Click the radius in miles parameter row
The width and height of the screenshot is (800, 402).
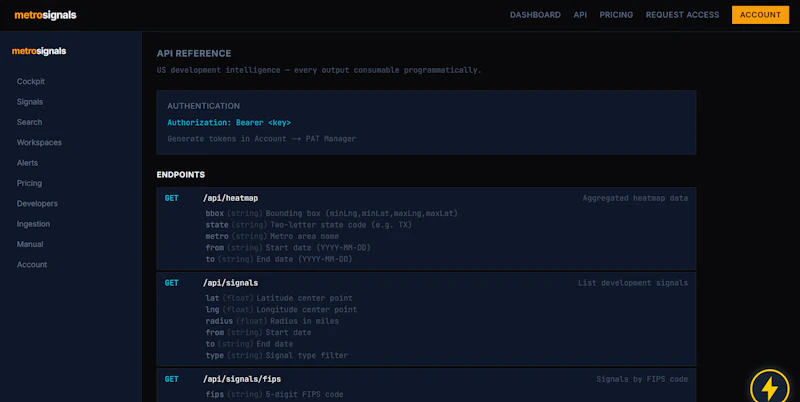272,321
